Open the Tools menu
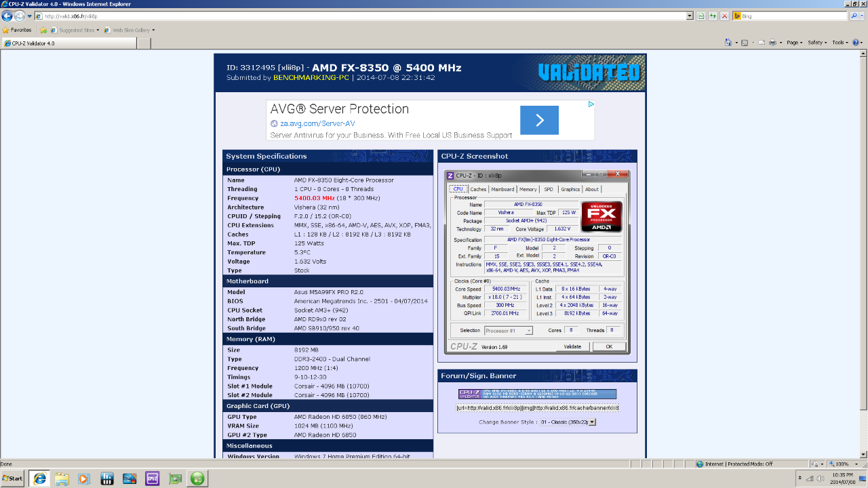 point(840,42)
